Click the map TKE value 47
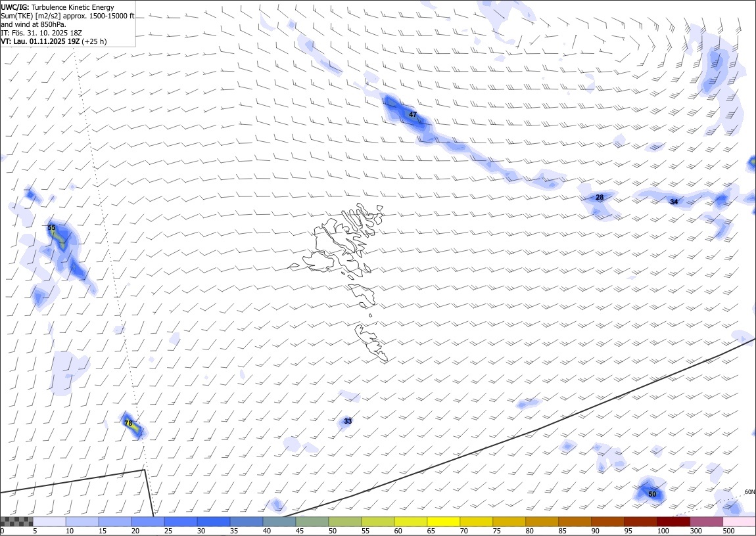Viewport: 756px width, 536px height. (413, 114)
